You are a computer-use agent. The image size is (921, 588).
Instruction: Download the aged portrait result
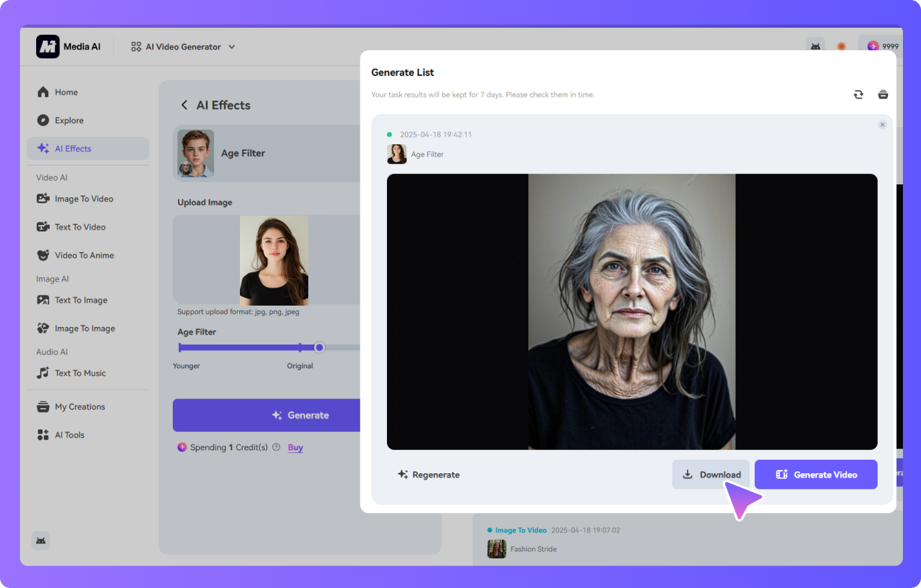click(x=711, y=475)
